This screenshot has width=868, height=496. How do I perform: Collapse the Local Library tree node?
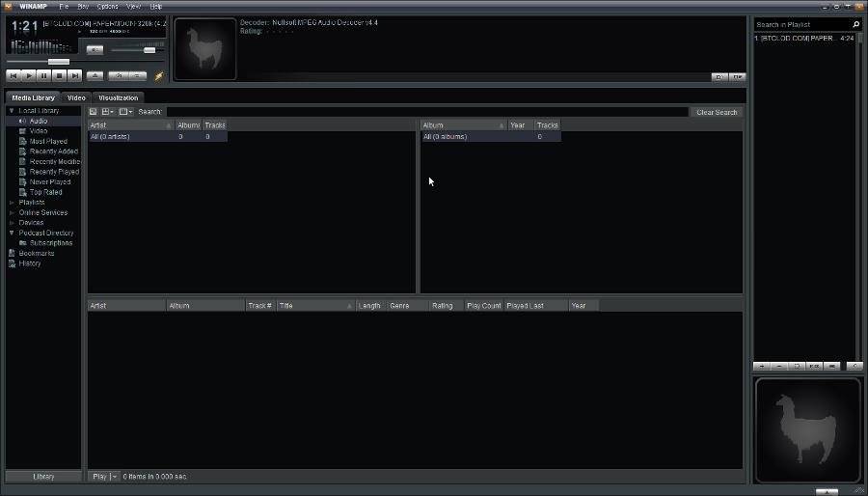point(12,111)
